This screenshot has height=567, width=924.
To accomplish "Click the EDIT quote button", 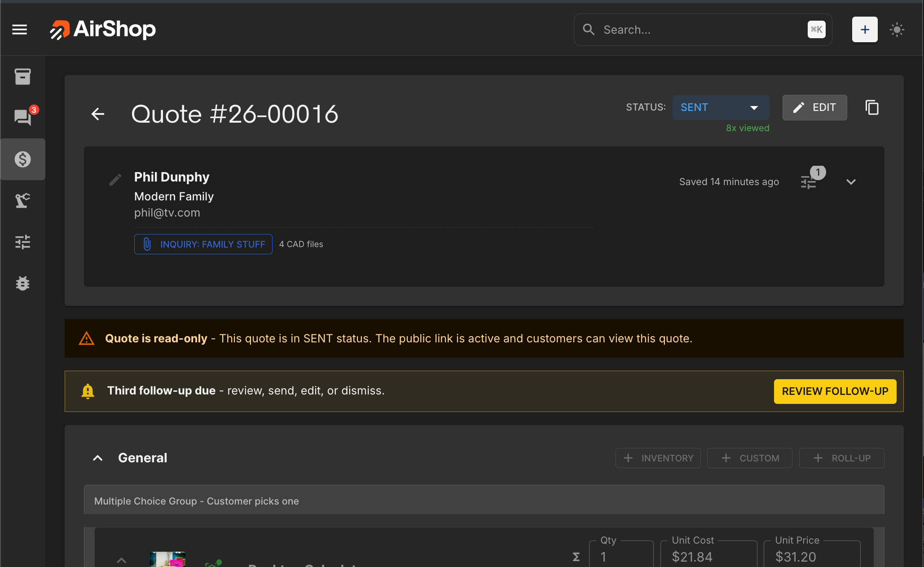I will pyautogui.click(x=814, y=107).
